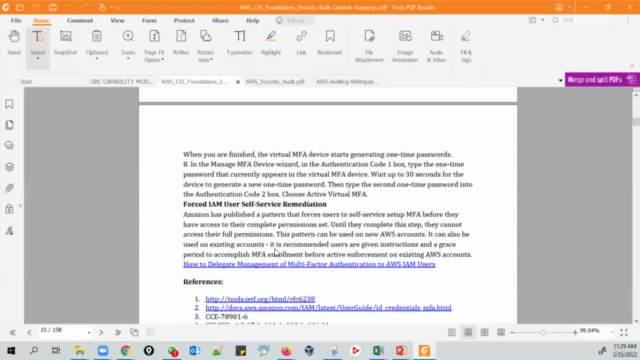Open the Help ribbon tab

(253, 20)
